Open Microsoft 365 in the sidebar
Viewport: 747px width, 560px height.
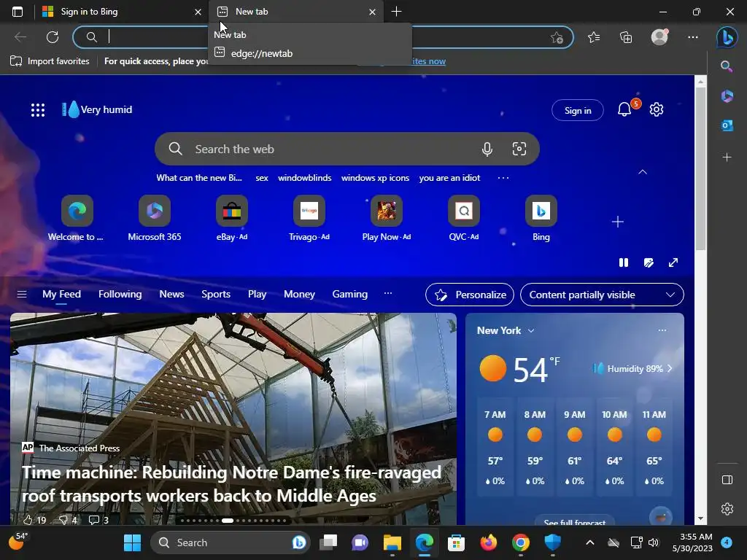click(x=727, y=96)
